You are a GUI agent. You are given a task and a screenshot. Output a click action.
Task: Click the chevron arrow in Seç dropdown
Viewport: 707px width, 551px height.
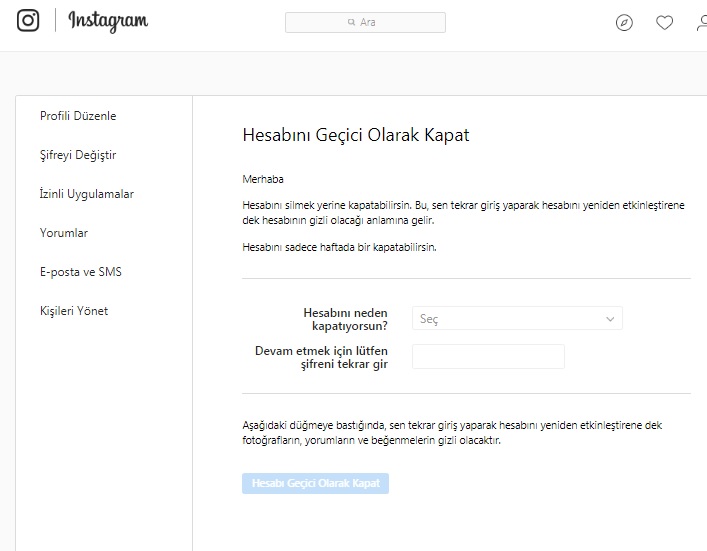tap(610, 319)
